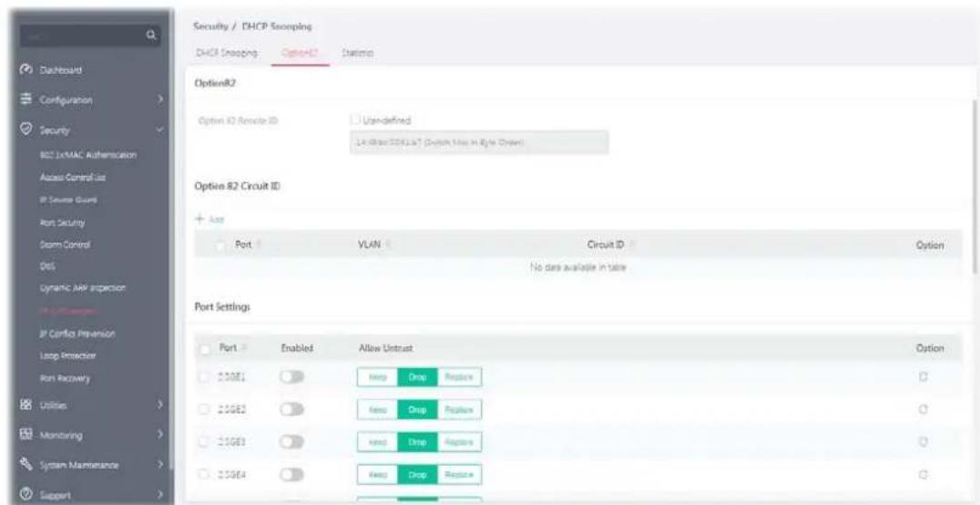Set 2.5GE4 Allow Untrust to Keep
Image resolution: width=980 pixels, height=505 pixels.
pyautogui.click(x=377, y=474)
